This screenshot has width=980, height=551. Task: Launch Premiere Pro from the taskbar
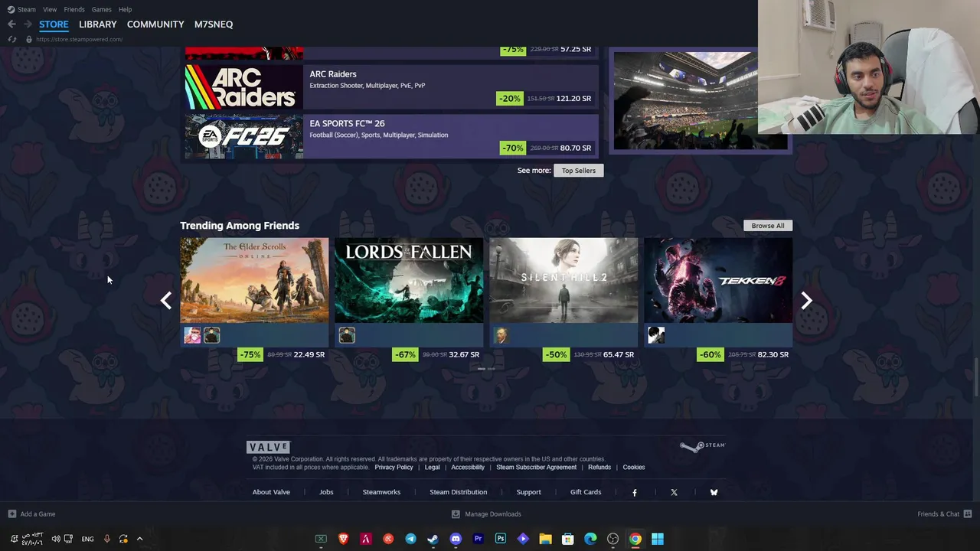pos(478,539)
